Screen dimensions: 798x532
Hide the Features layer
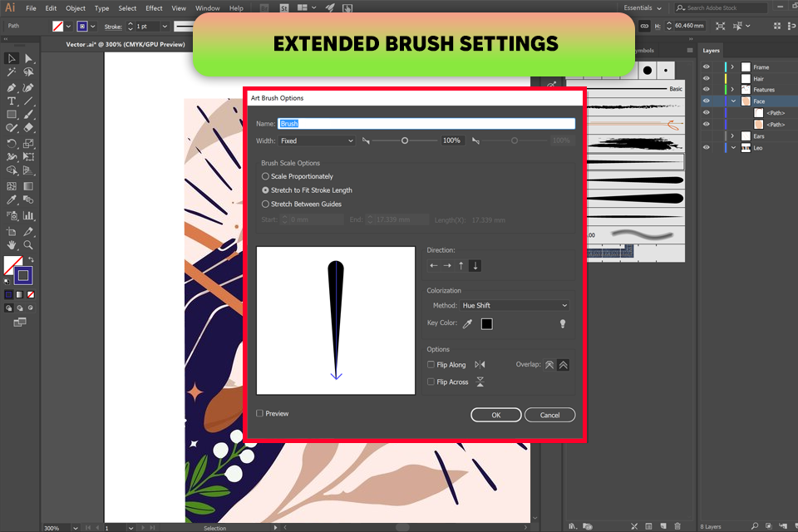click(707, 89)
